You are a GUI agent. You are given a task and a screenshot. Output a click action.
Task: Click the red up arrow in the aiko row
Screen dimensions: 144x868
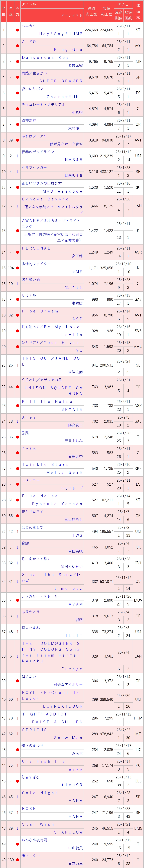18,765
